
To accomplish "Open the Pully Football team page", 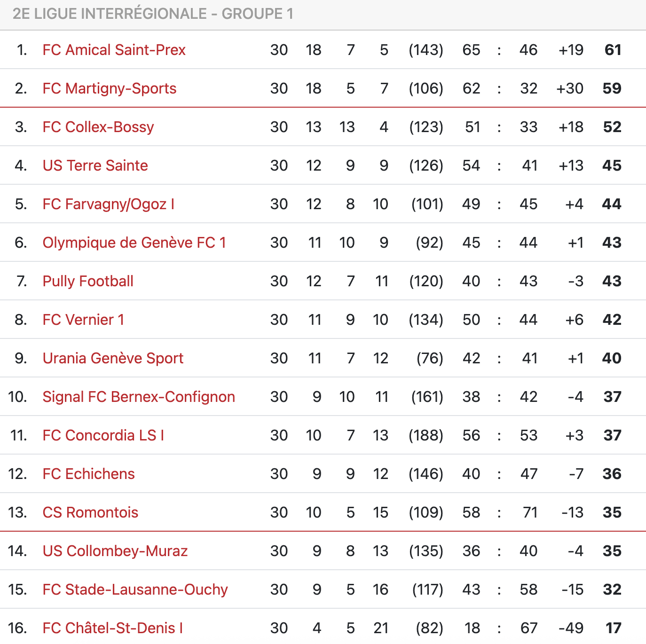I will click(x=88, y=281).
